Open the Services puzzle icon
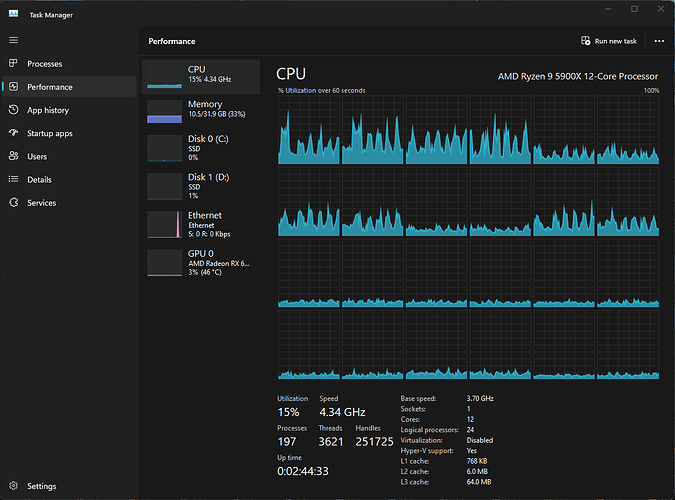The width and height of the screenshot is (675, 500). point(14,203)
